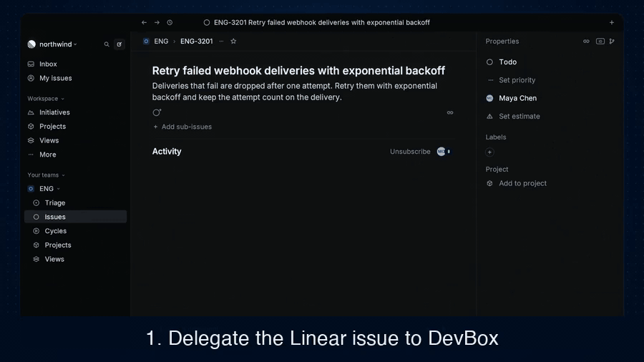Click subscriber avatar next to Unsubscribe

click(441, 152)
